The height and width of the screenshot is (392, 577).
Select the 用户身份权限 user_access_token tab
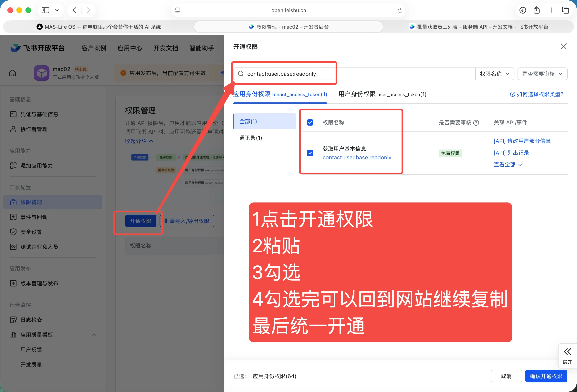point(382,94)
